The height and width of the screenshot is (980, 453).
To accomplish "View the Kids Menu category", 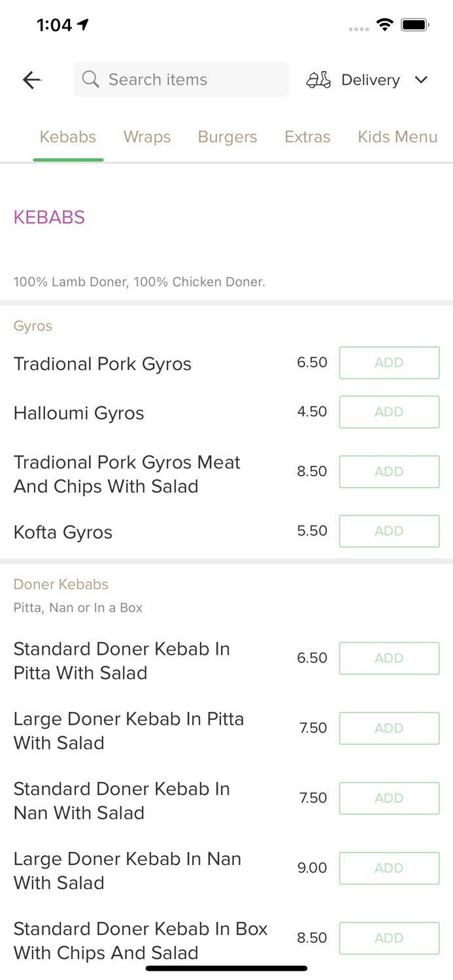I will [x=397, y=137].
